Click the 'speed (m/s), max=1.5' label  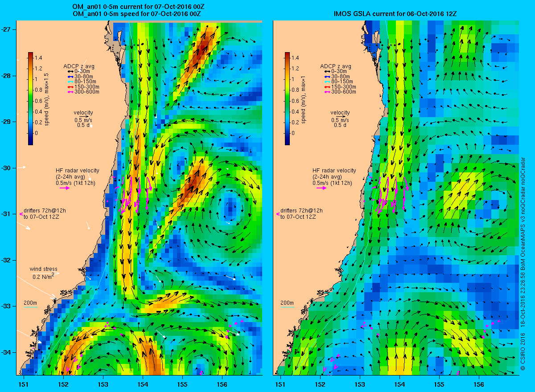(x=47, y=99)
